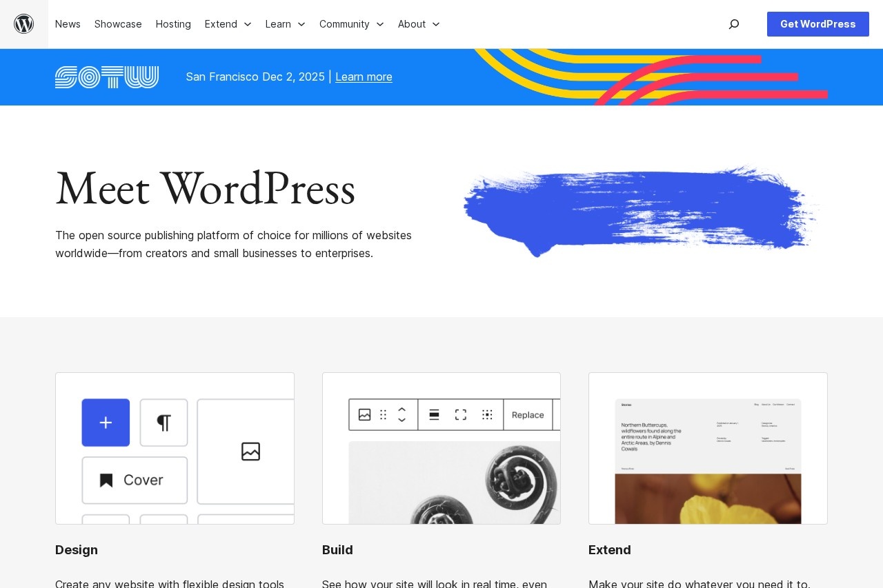Click the blue plus add-block icon
883x588 pixels.
click(106, 423)
